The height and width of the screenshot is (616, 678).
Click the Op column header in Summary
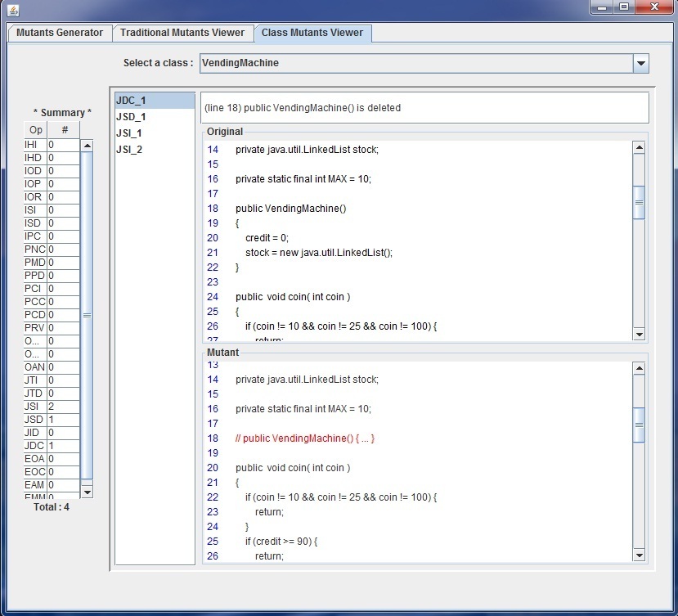35,130
